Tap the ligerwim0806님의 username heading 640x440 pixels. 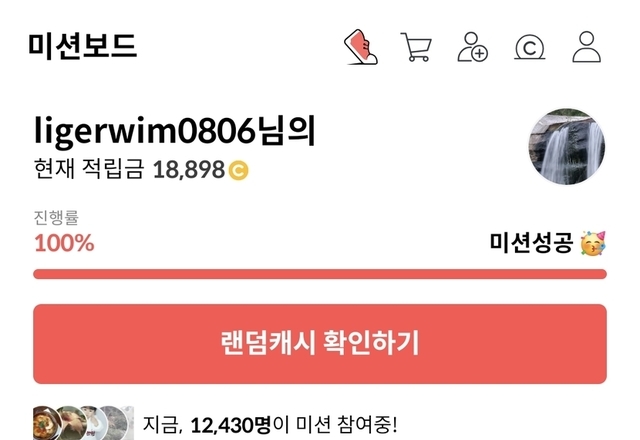[x=175, y=131]
